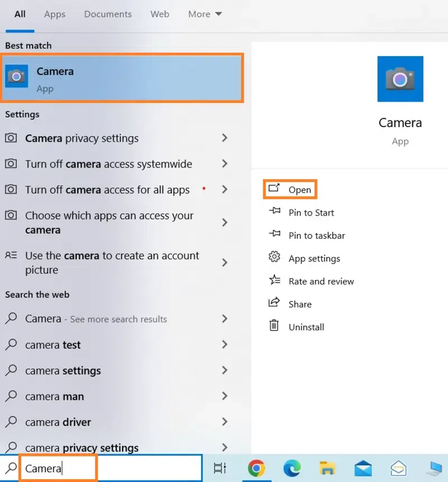Expand arrow for Choose which apps option
This screenshot has width=448, height=482.
click(x=225, y=222)
